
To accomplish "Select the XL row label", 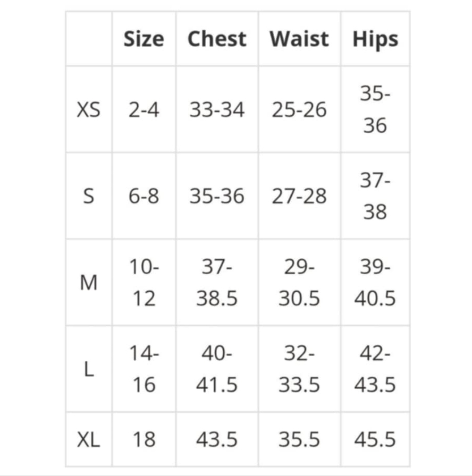I will tap(88, 440).
